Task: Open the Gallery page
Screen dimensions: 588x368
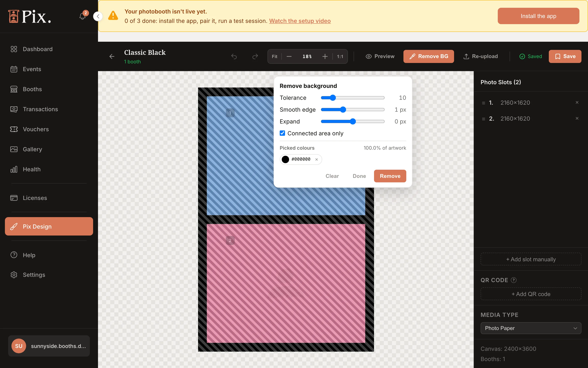Action: pyautogui.click(x=49, y=149)
